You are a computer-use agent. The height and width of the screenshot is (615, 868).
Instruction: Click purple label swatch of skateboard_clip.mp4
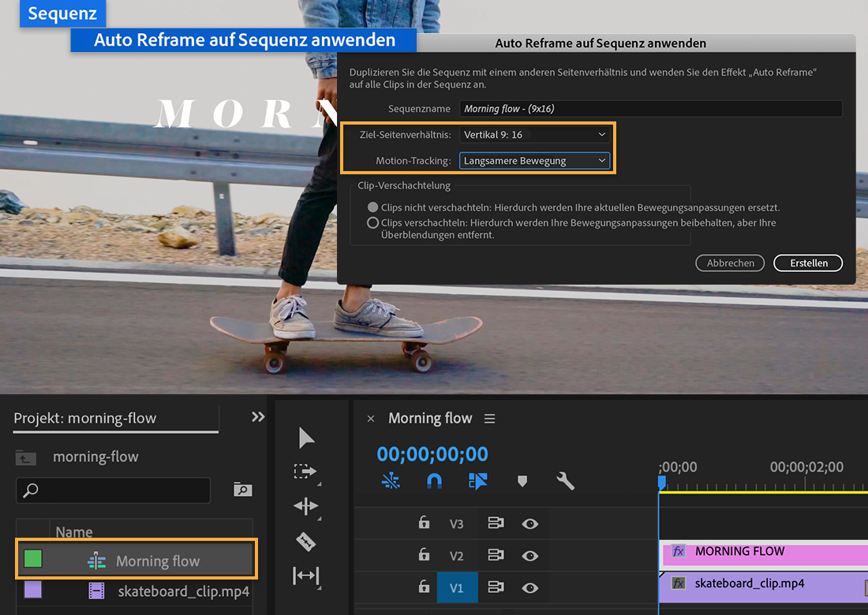(33, 590)
